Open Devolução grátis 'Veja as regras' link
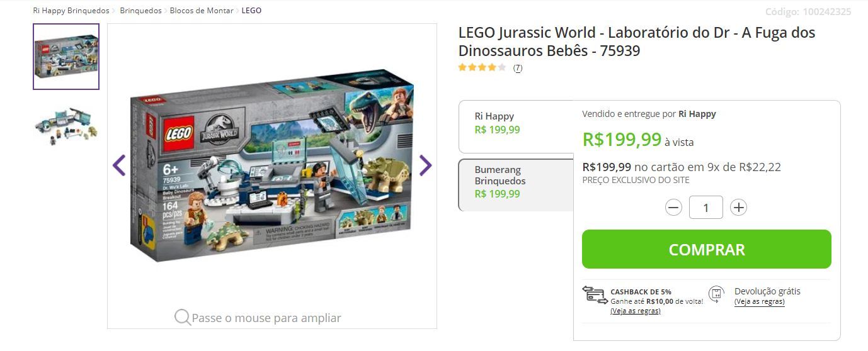 760,301
